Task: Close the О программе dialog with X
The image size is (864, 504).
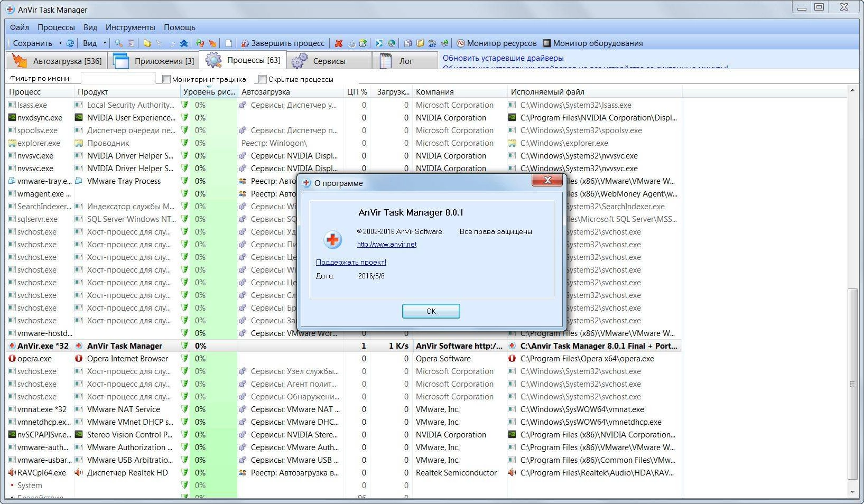Action: click(547, 181)
